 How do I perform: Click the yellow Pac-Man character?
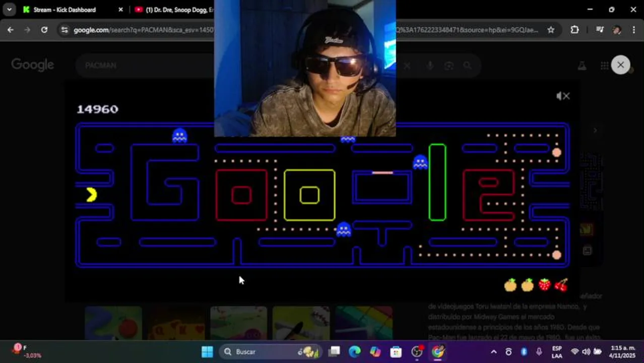[91, 195]
